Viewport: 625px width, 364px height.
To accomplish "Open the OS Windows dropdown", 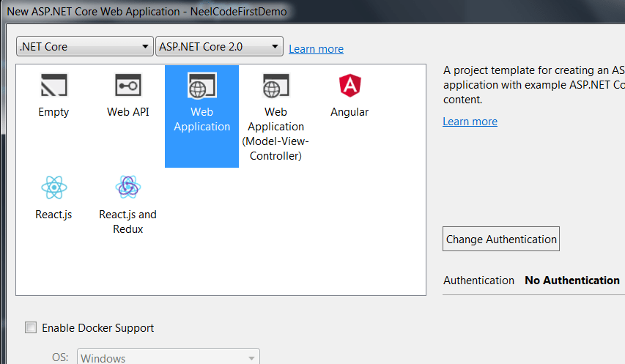I will click(x=168, y=358).
